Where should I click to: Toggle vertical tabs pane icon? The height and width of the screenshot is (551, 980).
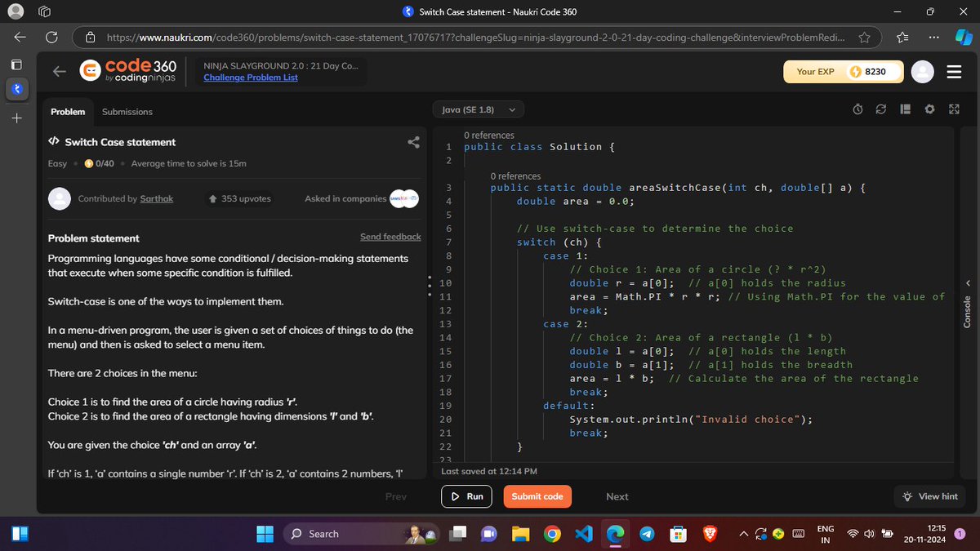17,64
